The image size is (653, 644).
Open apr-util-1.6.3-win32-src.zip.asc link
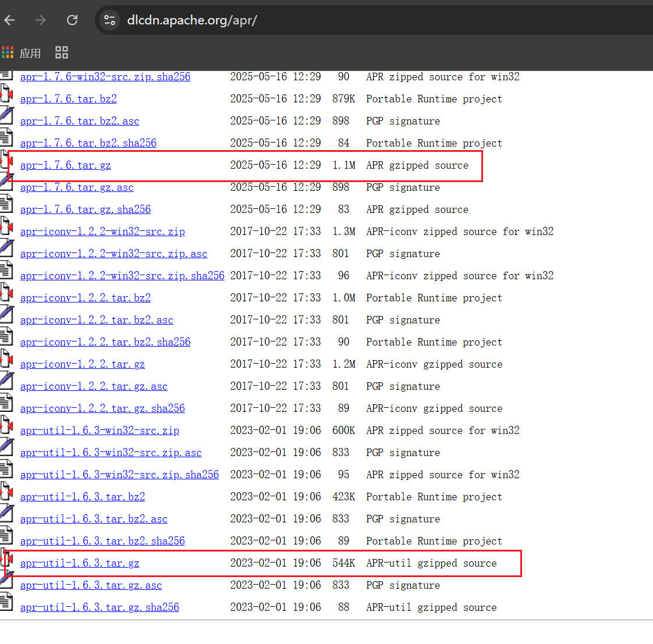pos(111,453)
